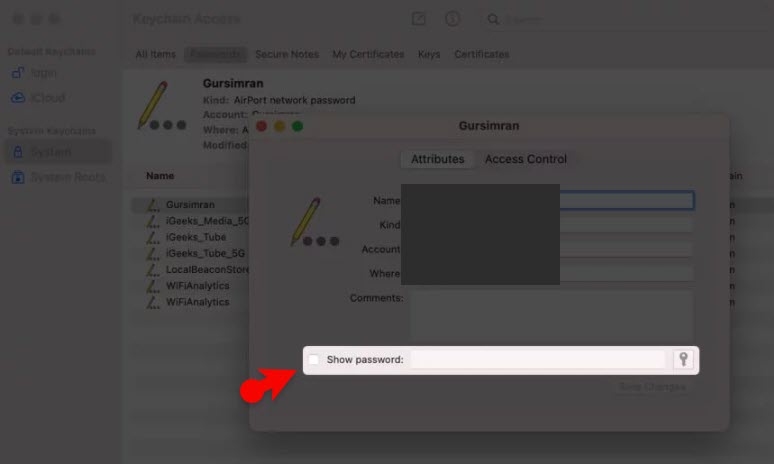Viewport: 774px width, 464px height.
Task: Switch to the Access Control tab
Action: 525,159
